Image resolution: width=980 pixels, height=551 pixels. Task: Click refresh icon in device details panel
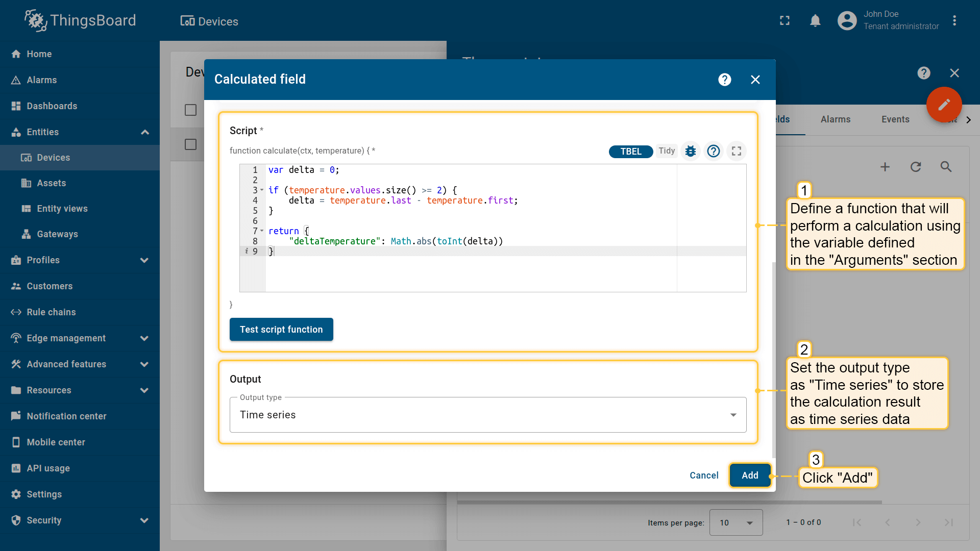coord(916,167)
